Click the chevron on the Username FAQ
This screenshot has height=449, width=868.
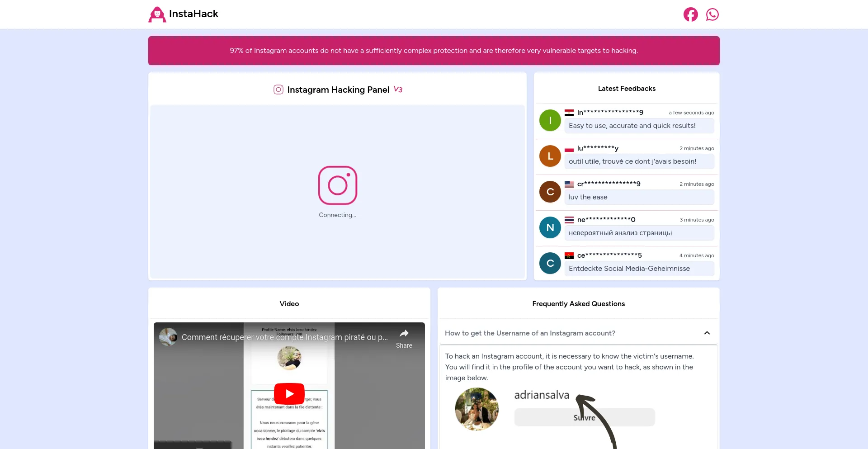(x=707, y=333)
